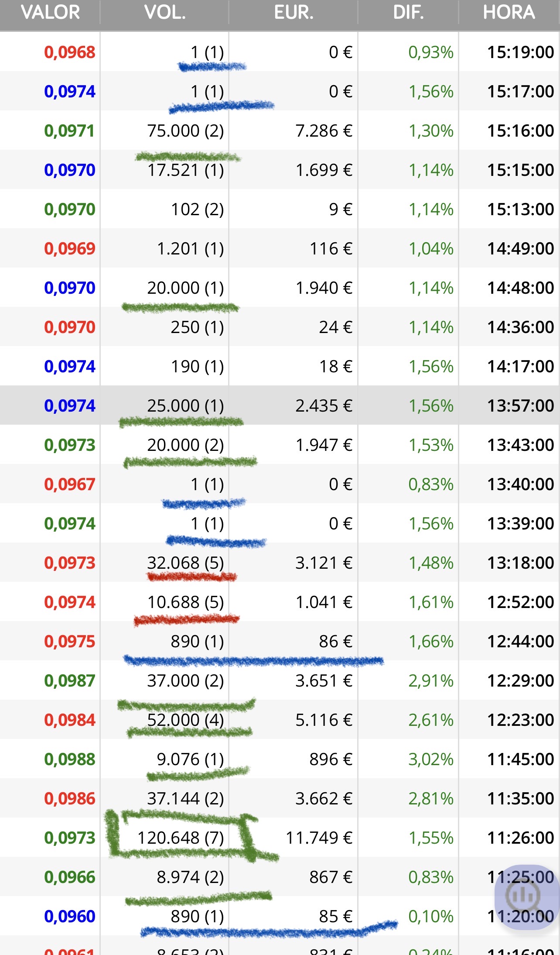Click amount 2.435 €

pyautogui.click(x=324, y=406)
